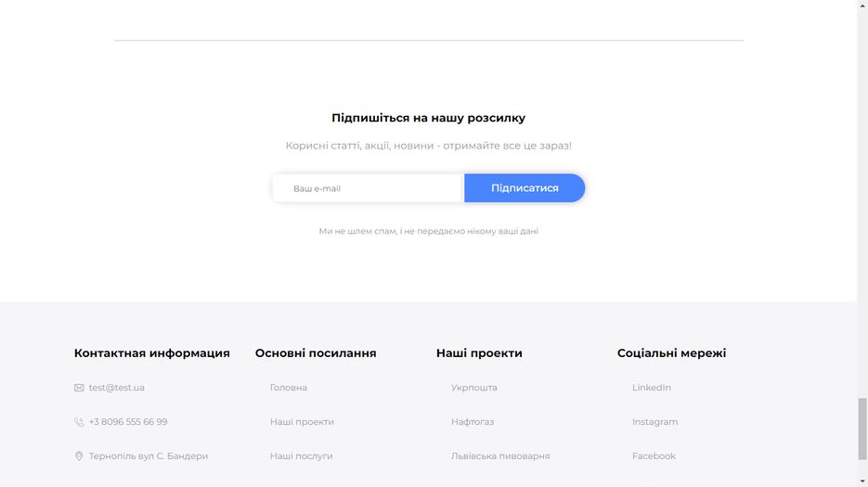Click the vertical scrollbar thumb
The image size is (868, 487).
862,428
